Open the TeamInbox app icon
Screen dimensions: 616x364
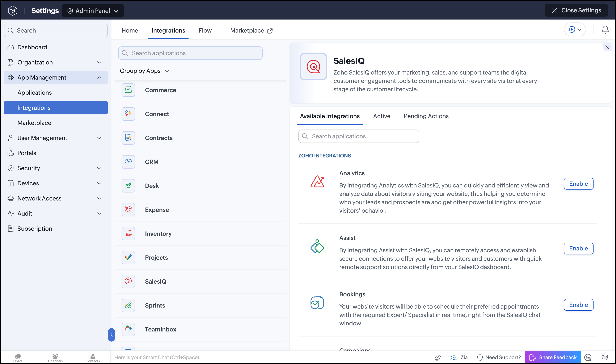[128, 329]
